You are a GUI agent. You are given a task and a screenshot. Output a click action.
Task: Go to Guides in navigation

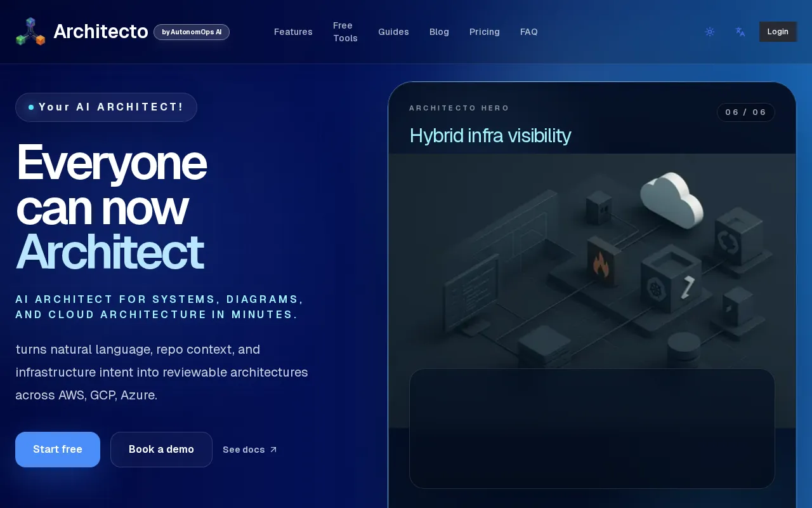coord(393,32)
